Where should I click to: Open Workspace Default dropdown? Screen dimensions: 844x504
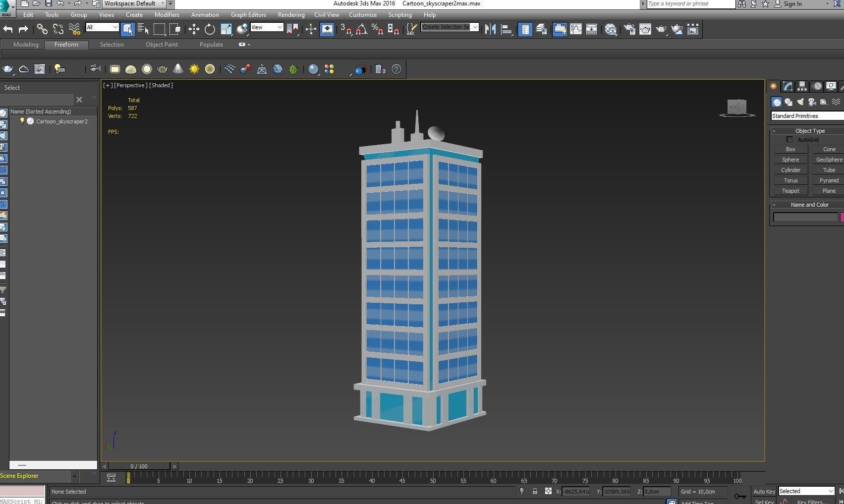(134, 3)
